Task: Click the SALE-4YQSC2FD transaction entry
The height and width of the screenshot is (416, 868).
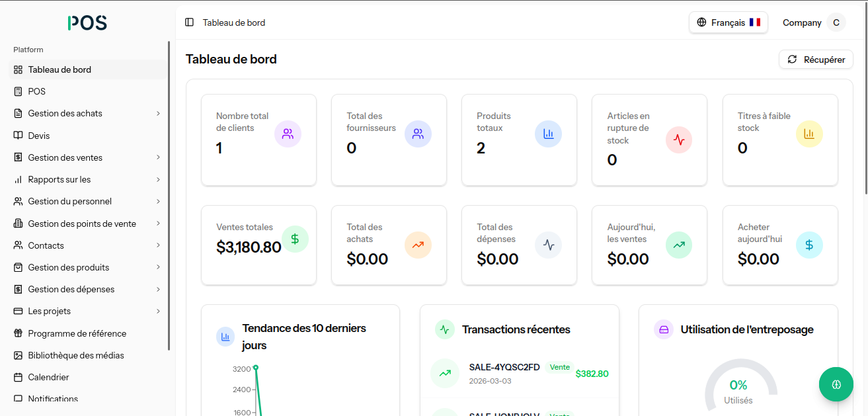Action: (x=504, y=368)
